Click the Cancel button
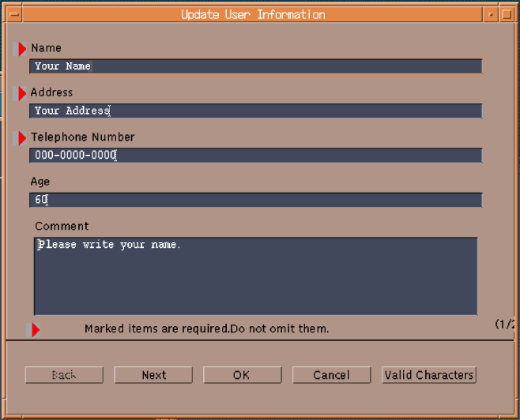This screenshot has height=420, width=520. tap(331, 375)
